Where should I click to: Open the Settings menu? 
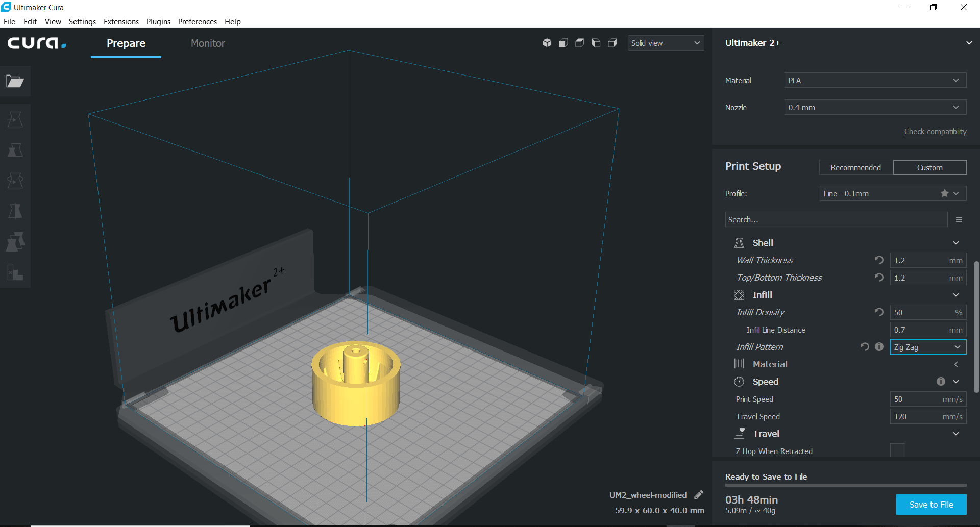coord(82,21)
